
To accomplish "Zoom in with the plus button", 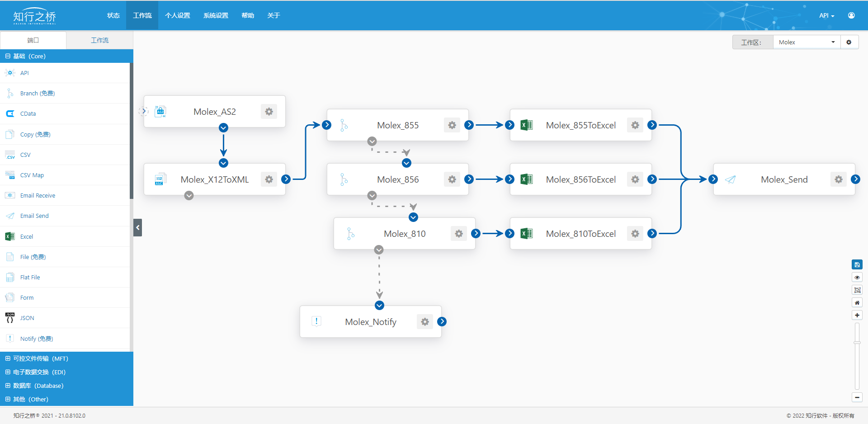I will 857,315.
